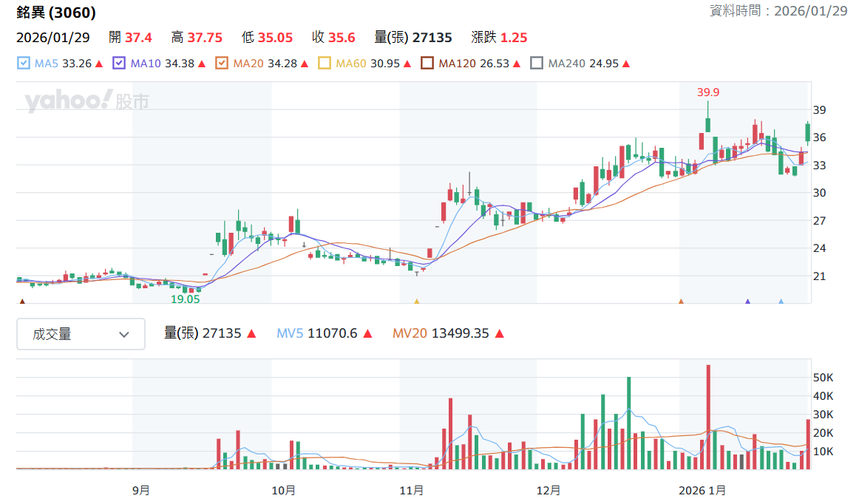
Task: Toggle the MA10 checkbox off
Action: [x=119, y=63]
